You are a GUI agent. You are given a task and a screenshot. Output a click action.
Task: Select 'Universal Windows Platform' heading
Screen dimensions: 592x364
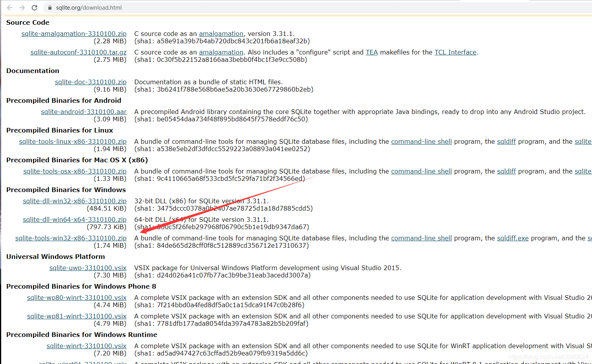click(x=56, y=257)
